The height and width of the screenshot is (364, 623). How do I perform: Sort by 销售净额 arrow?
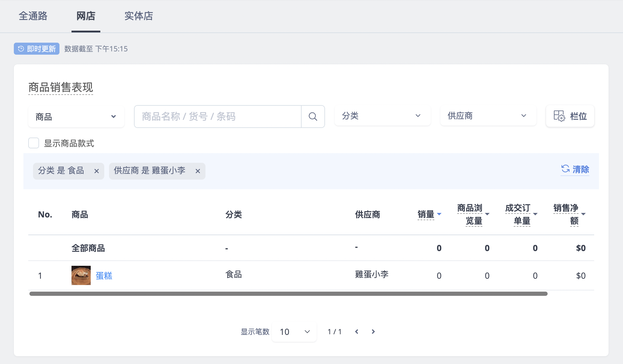pyautogui.click(x=583, y=214)
